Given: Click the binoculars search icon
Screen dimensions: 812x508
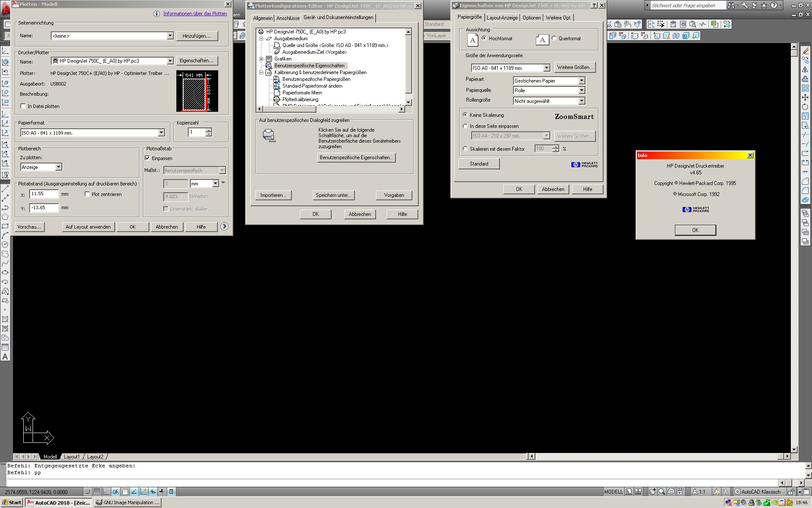Looking at the screenshot, I should (731, 6).
